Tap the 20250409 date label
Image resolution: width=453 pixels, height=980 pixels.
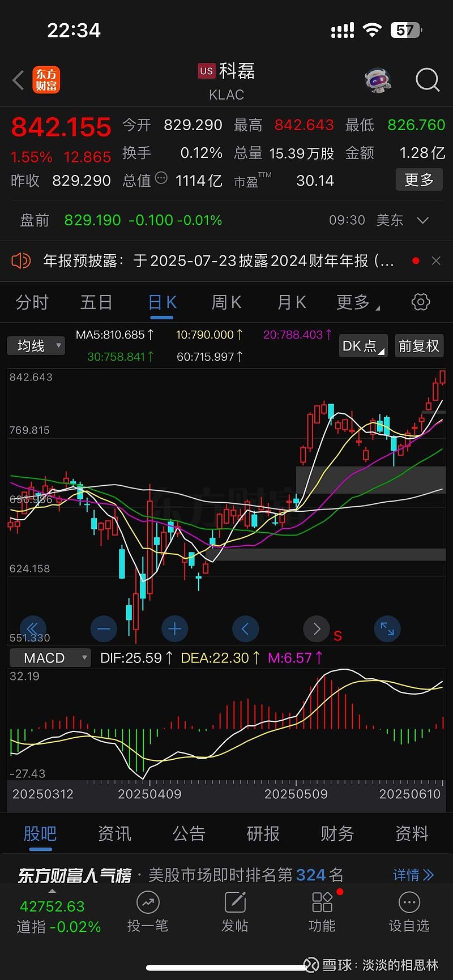(149, 794)
